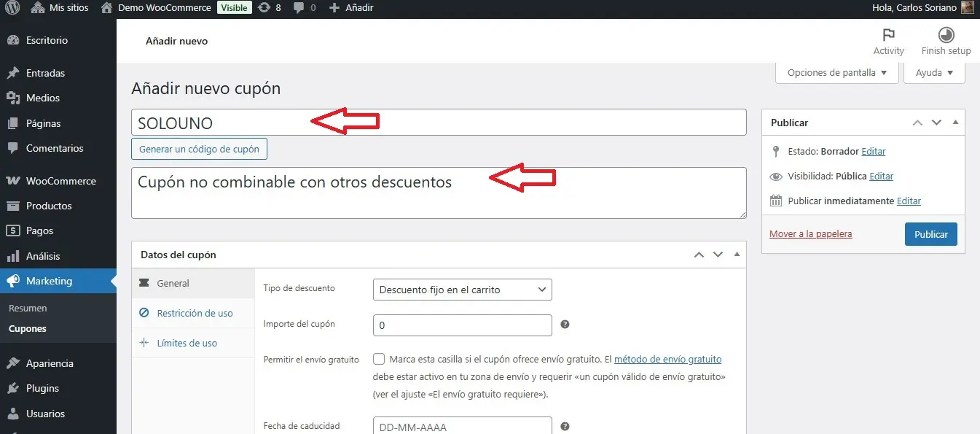Click the Importe del cupón input field
Image resolution: width=980 pixels, height=434 pixels.
(x=462, y=325)
